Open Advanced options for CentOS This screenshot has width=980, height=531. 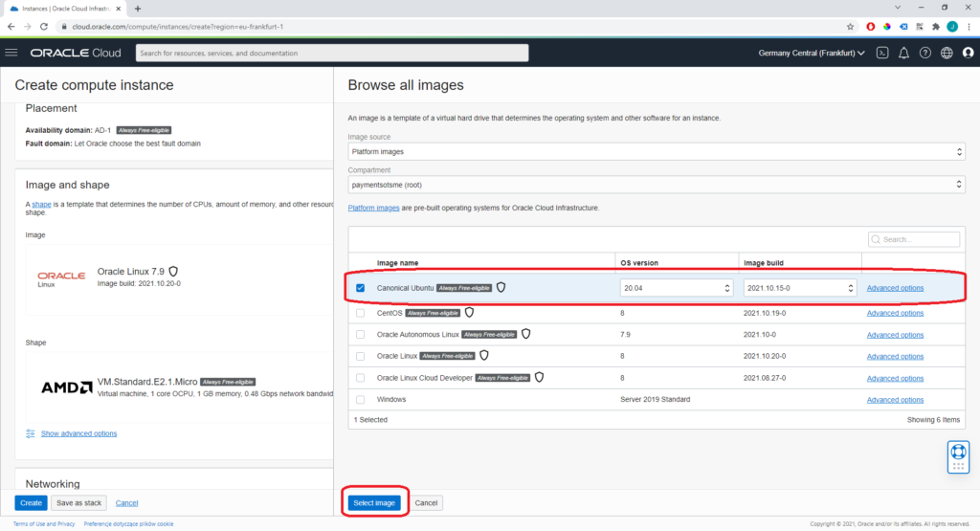[x=895, y=313]
